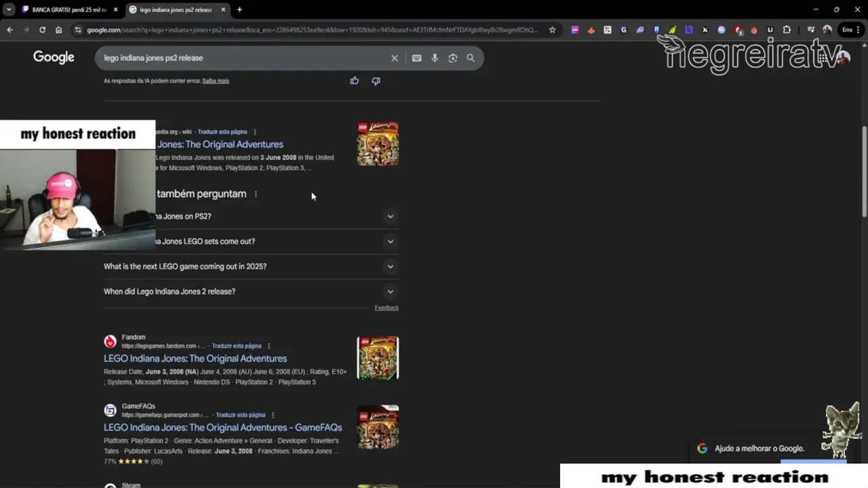Submit search with the magnifier icon
The width and height of the screenshot is (868, 488).
(471, 58)
